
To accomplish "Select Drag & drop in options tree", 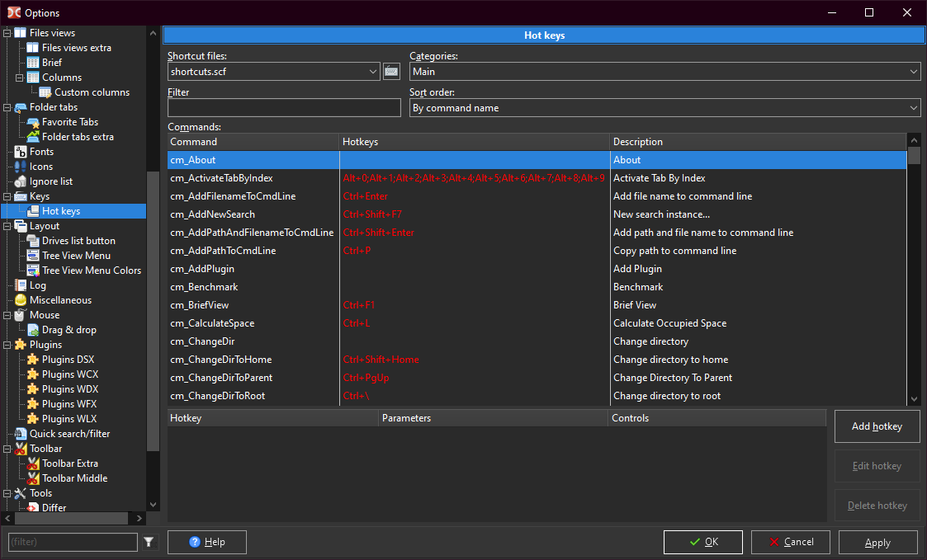I will point(69,330).
